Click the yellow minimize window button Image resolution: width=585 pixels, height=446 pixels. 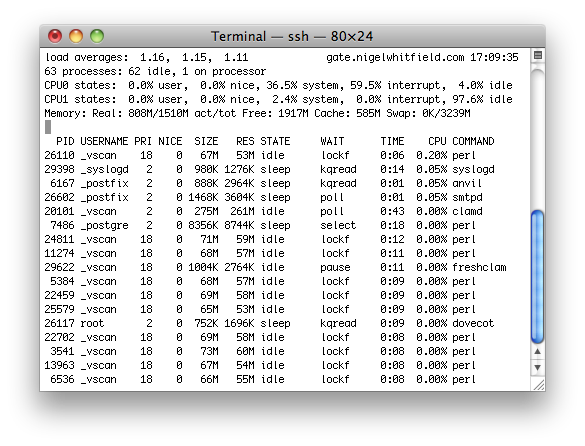[76, 36]
